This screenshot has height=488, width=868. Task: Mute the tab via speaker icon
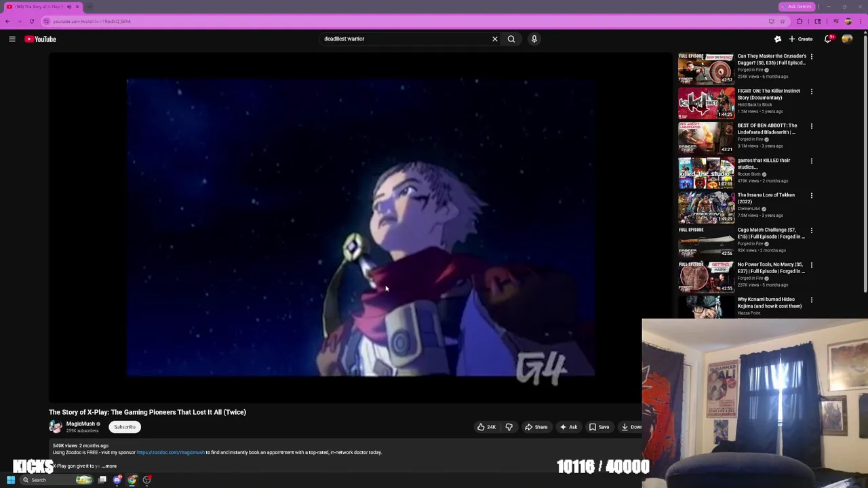point(68,7)
